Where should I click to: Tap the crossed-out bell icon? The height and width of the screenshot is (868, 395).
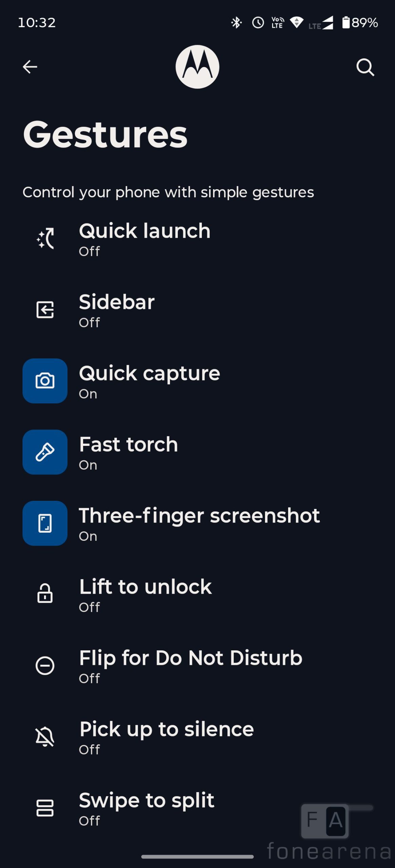pos(45,737)
